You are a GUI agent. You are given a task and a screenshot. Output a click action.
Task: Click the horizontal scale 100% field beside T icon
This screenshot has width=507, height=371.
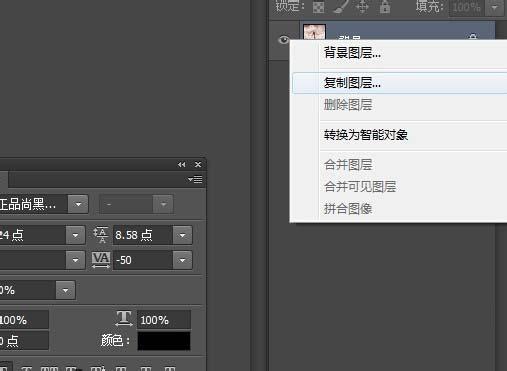click(164, 320)
